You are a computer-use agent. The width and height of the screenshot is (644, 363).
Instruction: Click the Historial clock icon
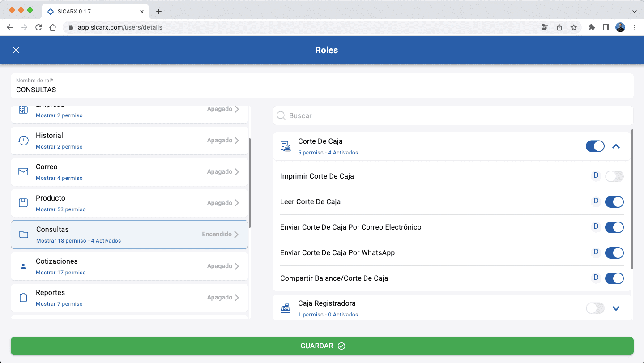(23, 141)
